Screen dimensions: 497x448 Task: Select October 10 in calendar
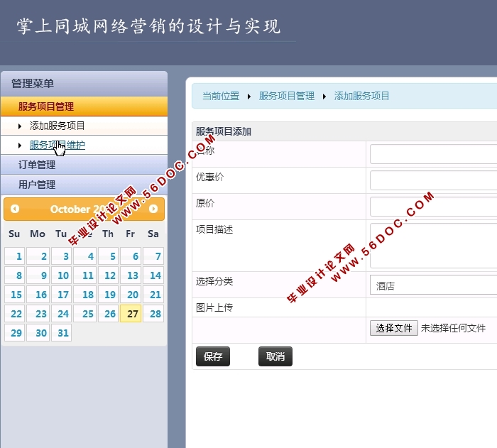click(x=62, y=275)
